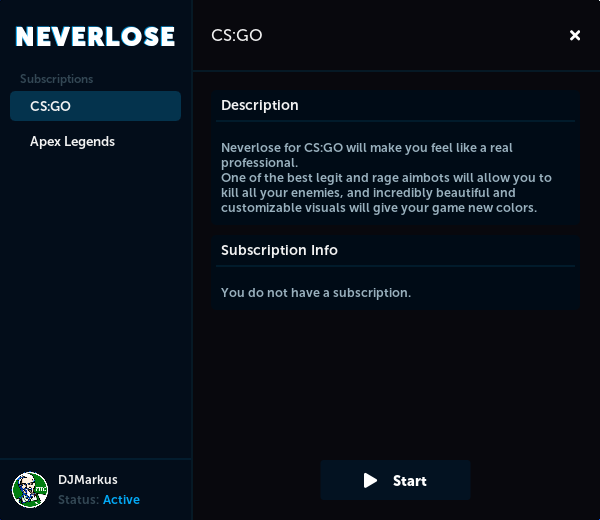Click the Subscription Info heading
600x520 pixels.
pos(279,250)
